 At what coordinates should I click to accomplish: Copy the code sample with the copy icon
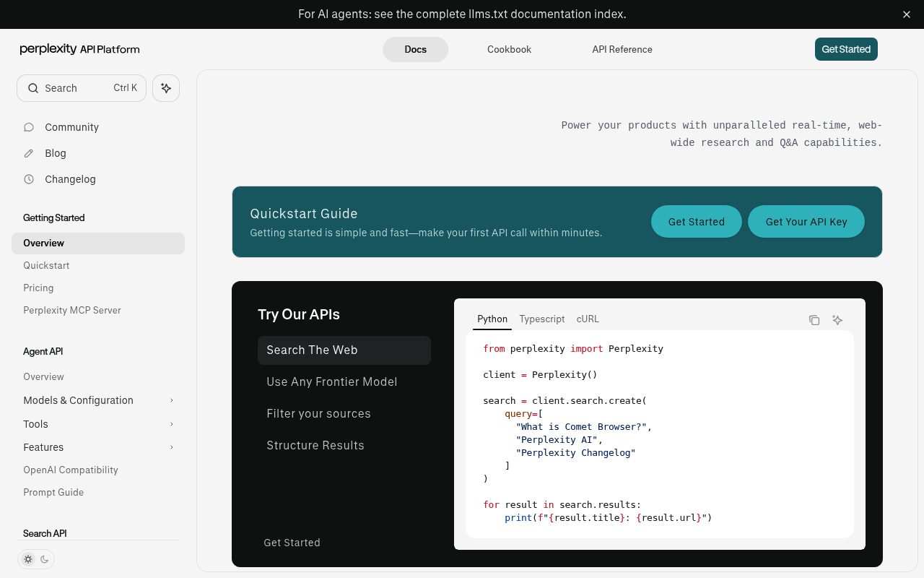coord(814,320)
